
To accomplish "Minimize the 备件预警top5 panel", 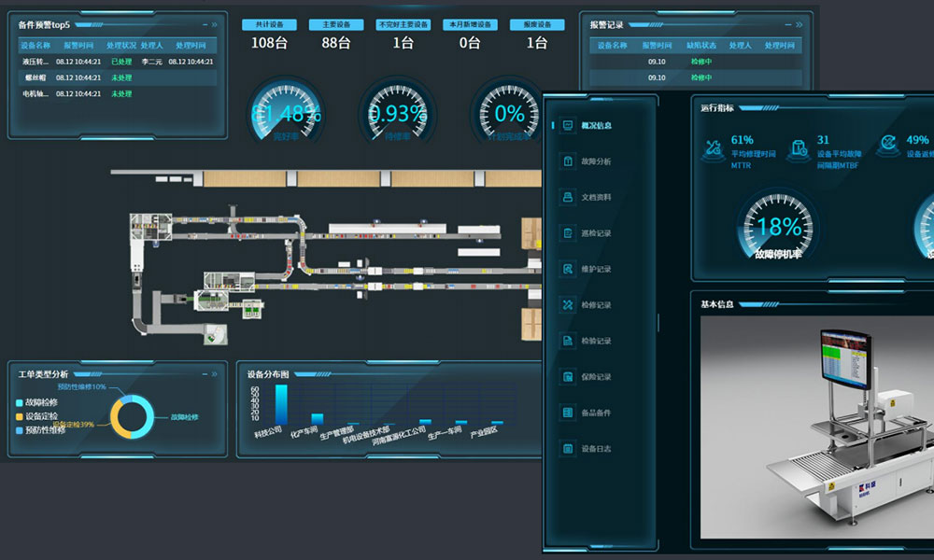I will (205, 25).
